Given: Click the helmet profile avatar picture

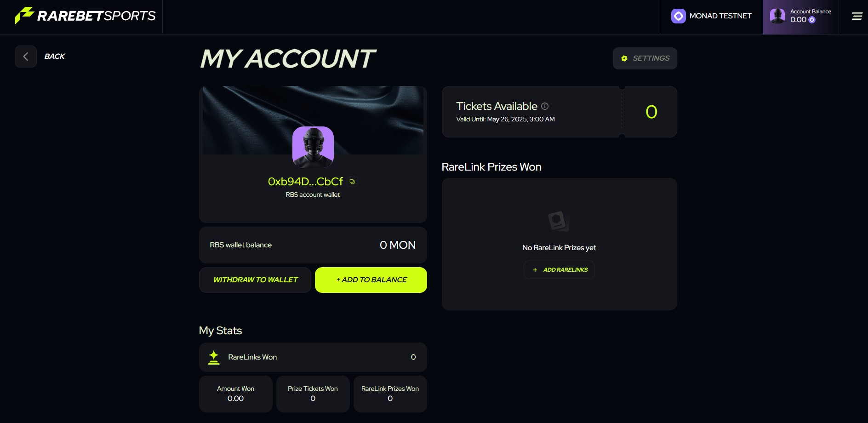Looking at the screenshot, I should [x=313, y=147].
